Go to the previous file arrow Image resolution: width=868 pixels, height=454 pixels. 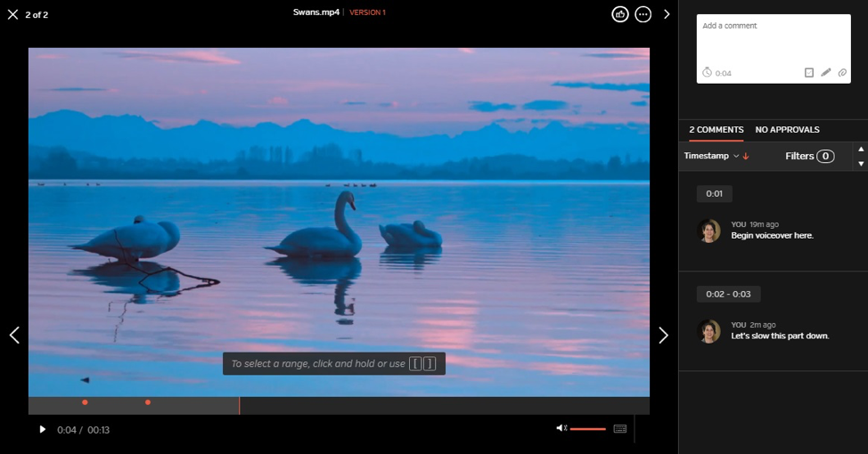tap(15, 335)
